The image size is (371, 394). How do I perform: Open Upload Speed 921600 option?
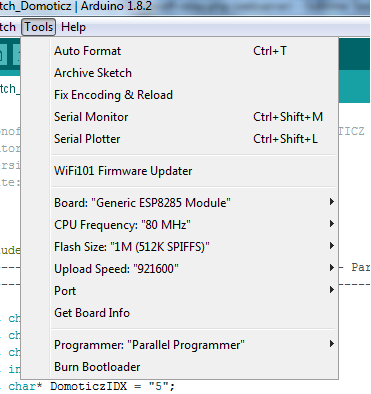coord(195,269)
